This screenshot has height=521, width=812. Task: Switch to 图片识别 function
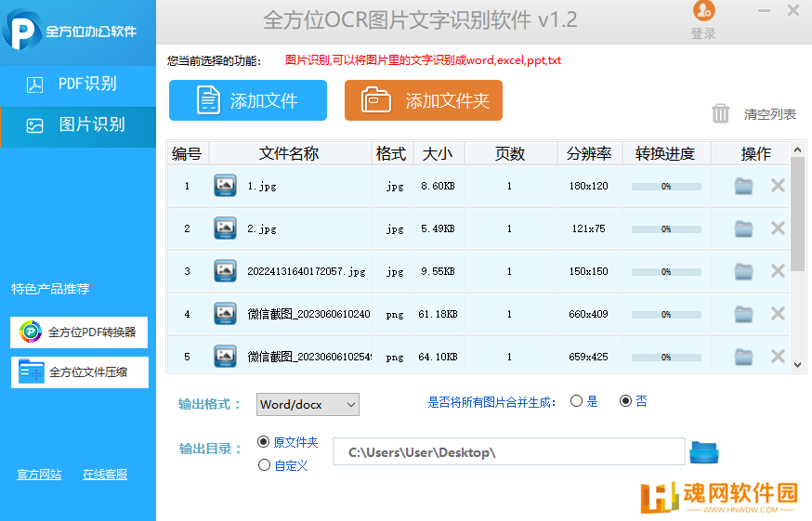[78, 125]
